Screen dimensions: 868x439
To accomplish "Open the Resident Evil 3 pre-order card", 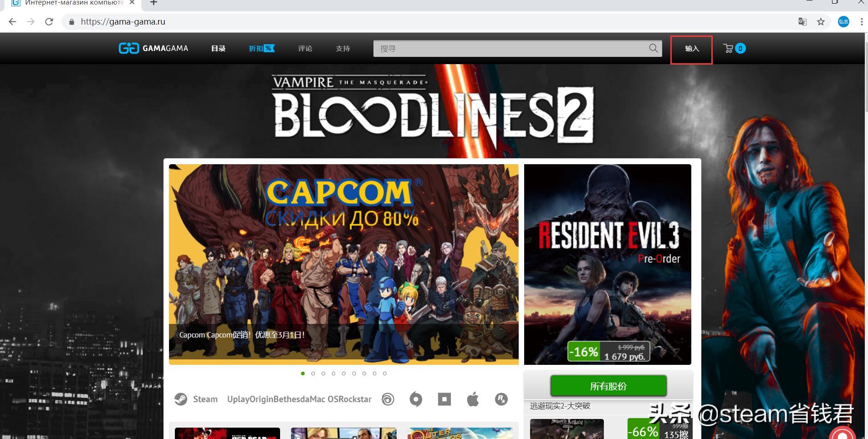I will (x=608, y=264).
